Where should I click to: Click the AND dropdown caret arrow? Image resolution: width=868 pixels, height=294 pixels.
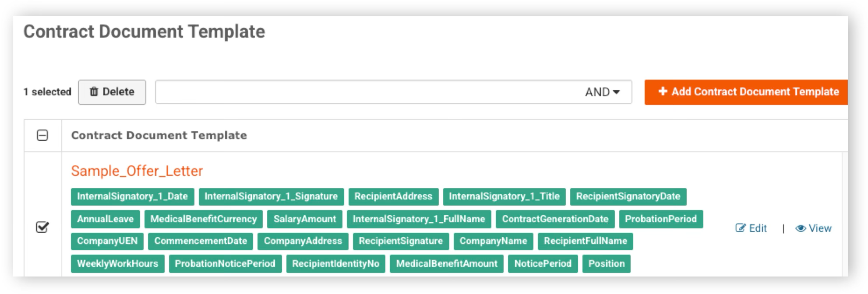coord(617,92)
